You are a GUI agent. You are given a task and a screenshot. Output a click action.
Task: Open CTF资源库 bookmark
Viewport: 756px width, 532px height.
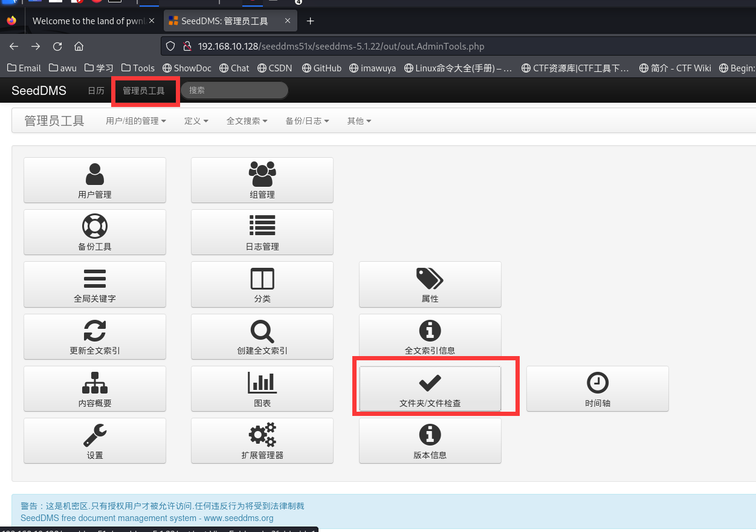575,68
